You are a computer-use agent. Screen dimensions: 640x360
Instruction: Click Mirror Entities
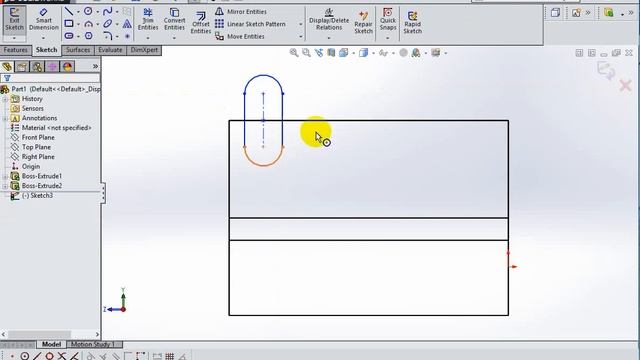(x=241, y=12)
